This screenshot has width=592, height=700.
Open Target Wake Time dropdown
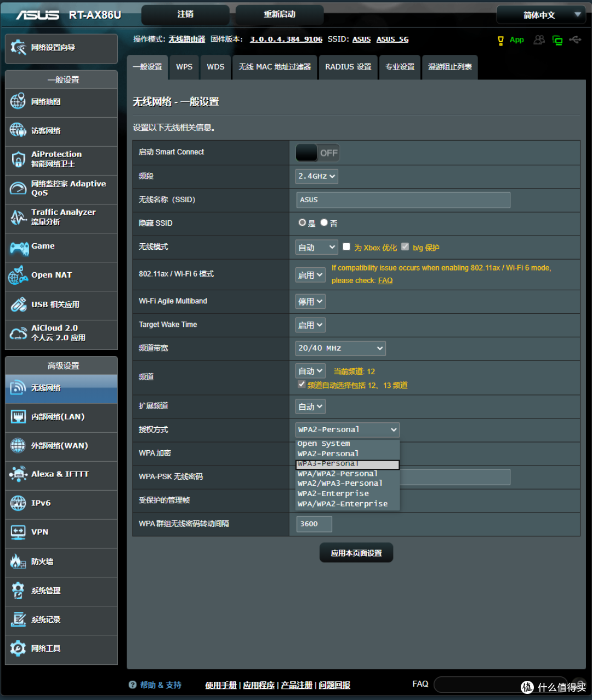[x=311, y=325]
